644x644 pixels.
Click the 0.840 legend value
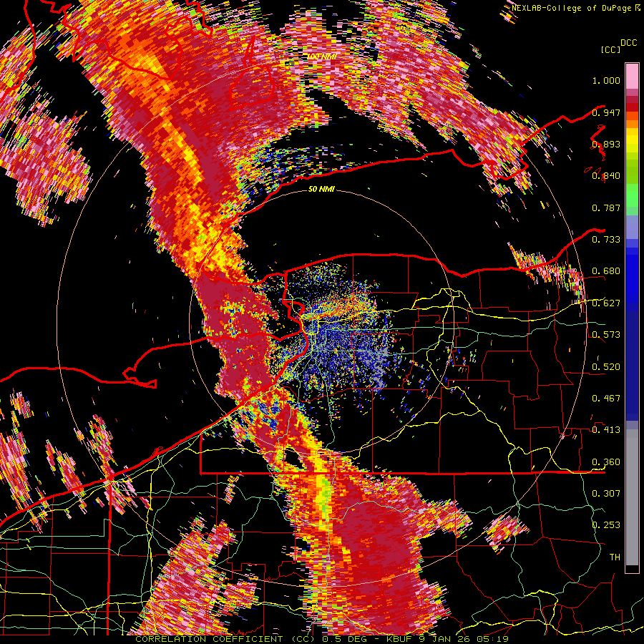point(606,176)
